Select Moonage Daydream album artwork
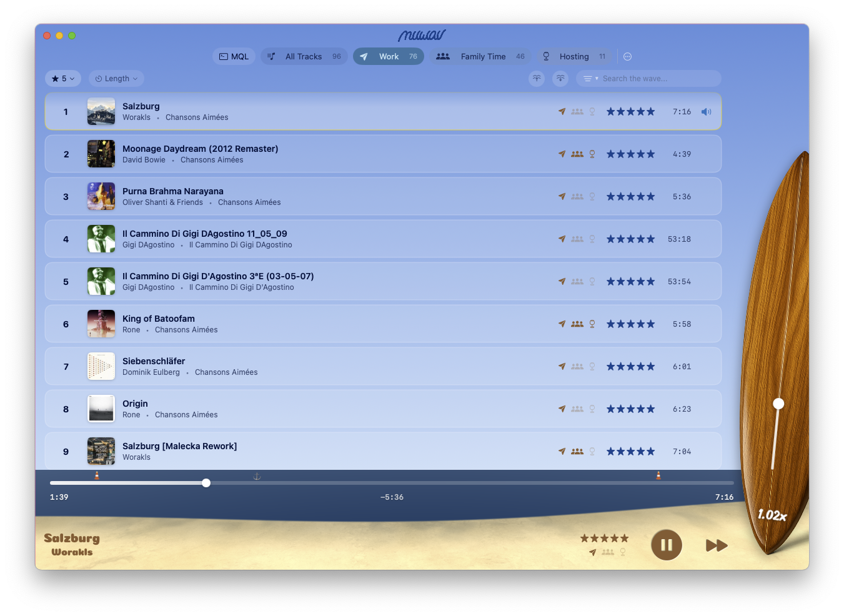The height and width of the screenshot is (616, 844). 101,154
